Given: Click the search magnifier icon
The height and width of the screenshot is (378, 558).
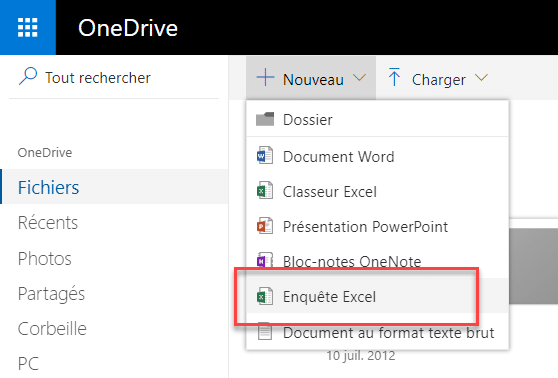Looking at the screenshot, I should tap(28, 77).
